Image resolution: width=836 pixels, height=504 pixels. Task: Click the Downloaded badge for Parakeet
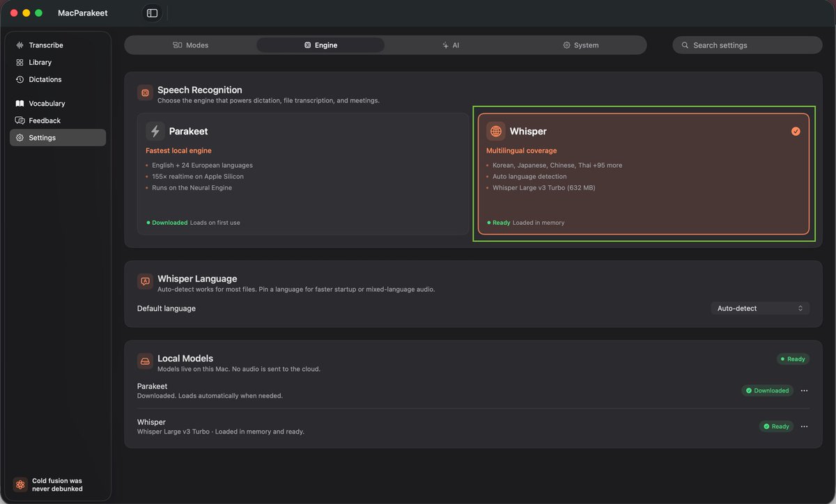coord(767,391)
